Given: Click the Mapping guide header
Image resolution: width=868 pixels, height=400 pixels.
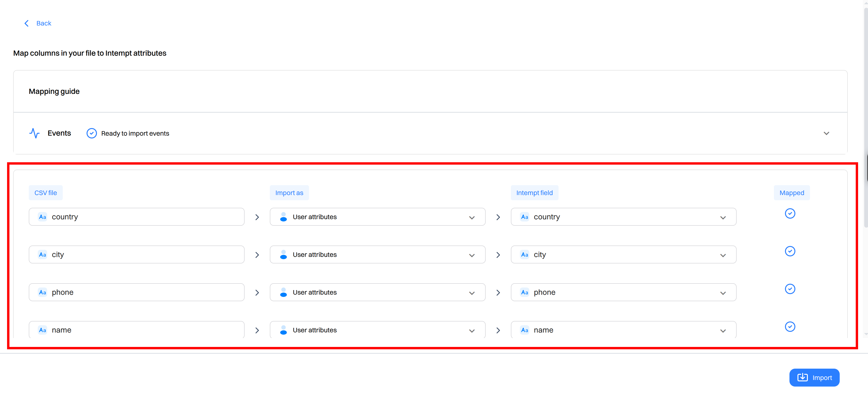Looking at the screenshot, I should coord(54,91).
